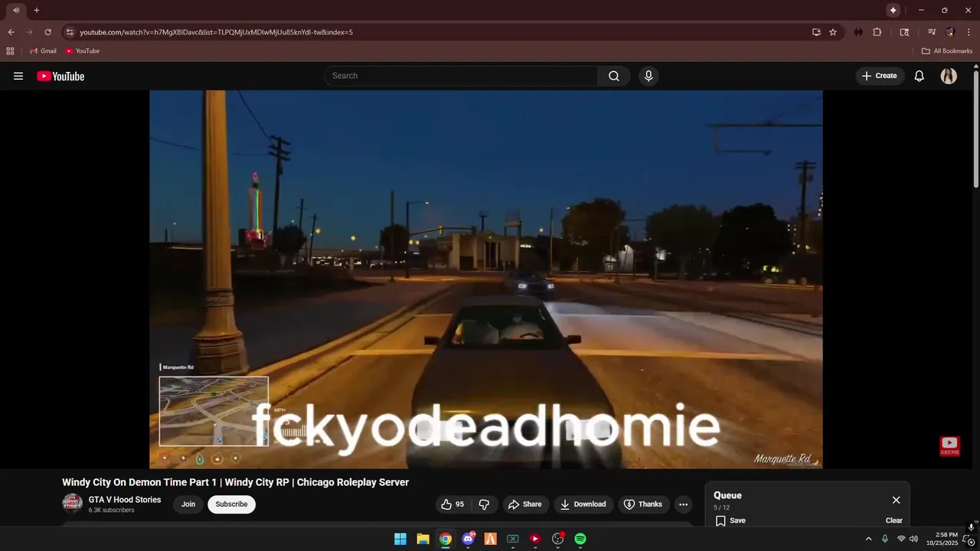Like the video with the thumbs up

(452, 504)
